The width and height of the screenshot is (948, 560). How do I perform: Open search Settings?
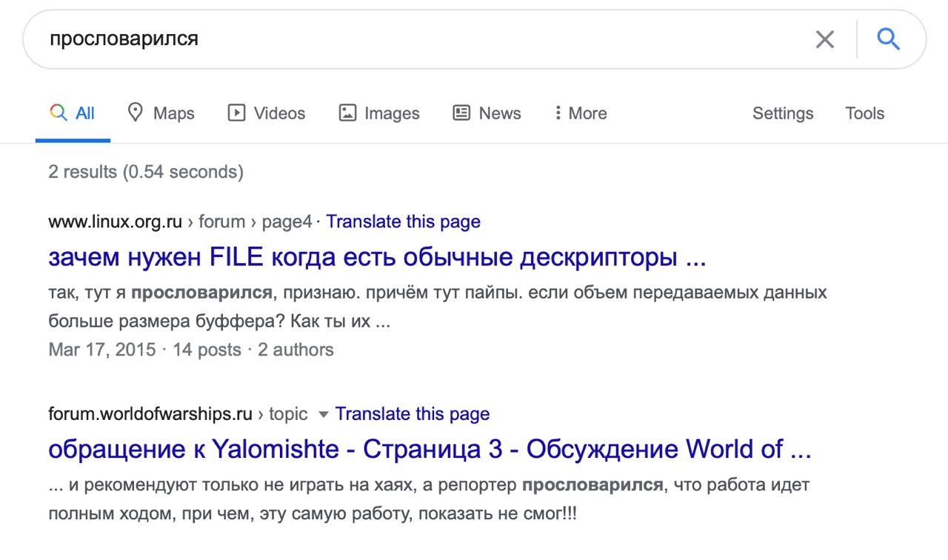pos(783,113)
